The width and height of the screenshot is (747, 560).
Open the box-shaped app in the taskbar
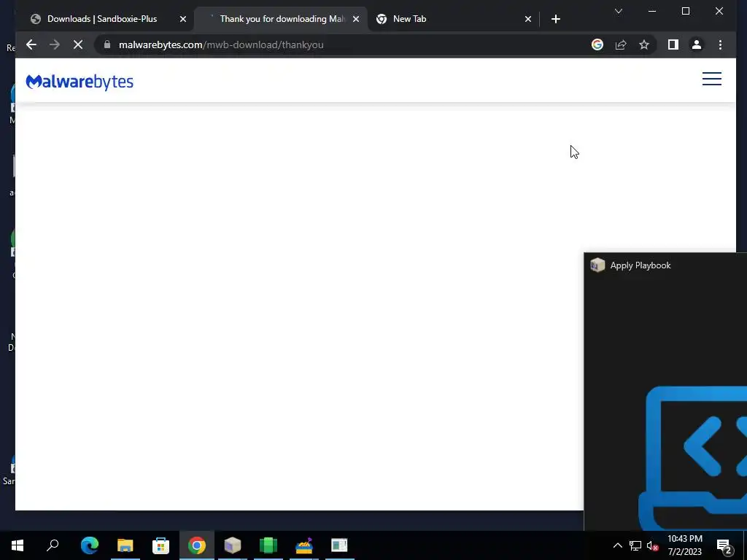233,545
